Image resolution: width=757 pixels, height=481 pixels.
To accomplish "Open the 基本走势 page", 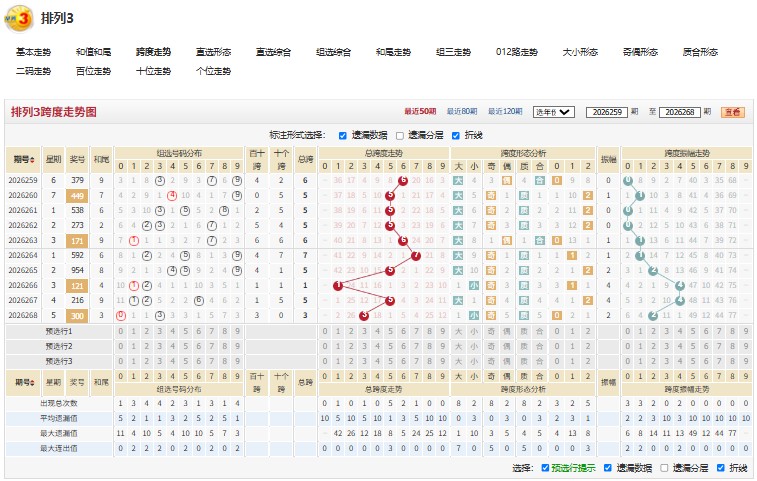I will (33, 52).
